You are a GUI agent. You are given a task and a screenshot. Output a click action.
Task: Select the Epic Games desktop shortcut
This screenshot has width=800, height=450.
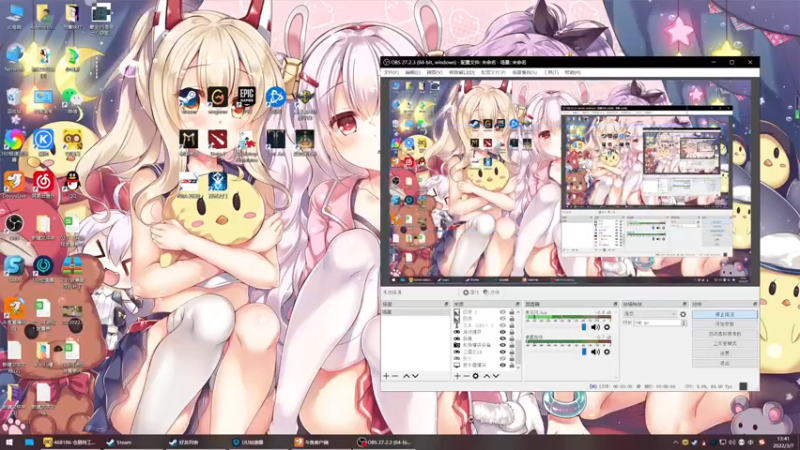tap(246, 99)
